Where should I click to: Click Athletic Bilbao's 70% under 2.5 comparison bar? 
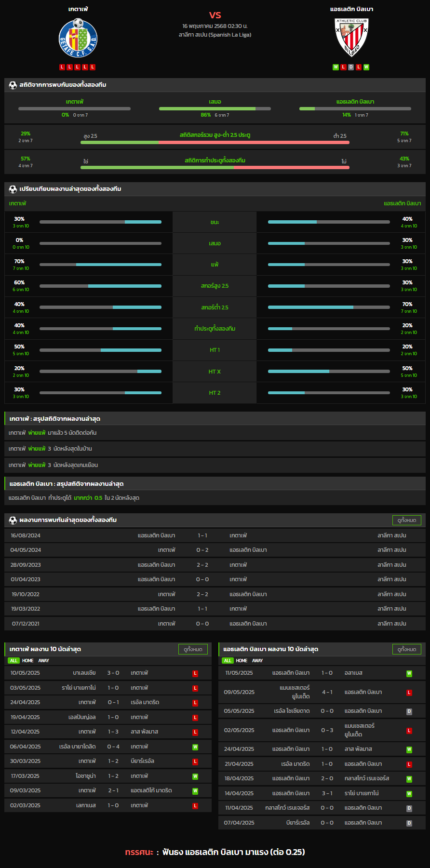pos(329,307)
